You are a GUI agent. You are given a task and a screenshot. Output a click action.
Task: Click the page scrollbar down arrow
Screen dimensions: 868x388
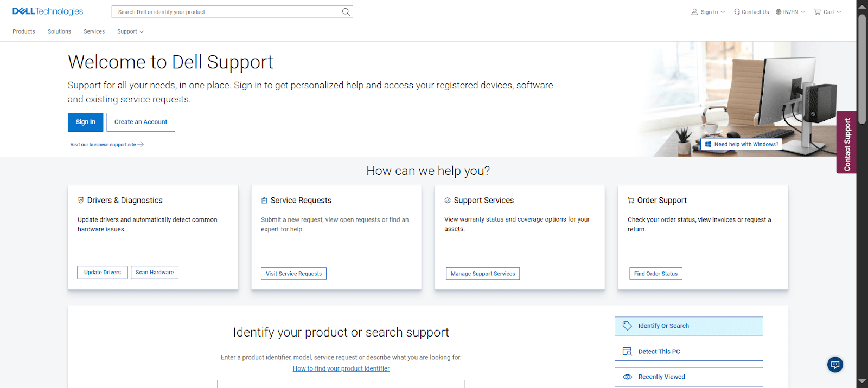(x=861, y=381)
